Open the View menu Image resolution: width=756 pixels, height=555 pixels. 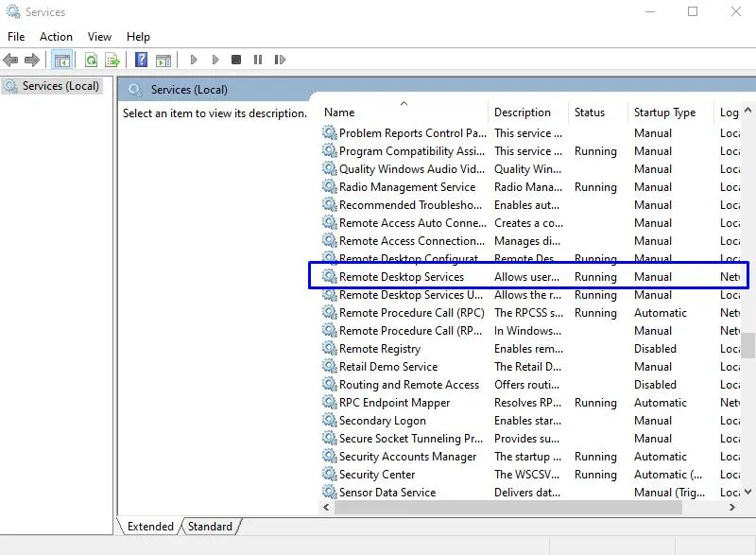[99, 36]
